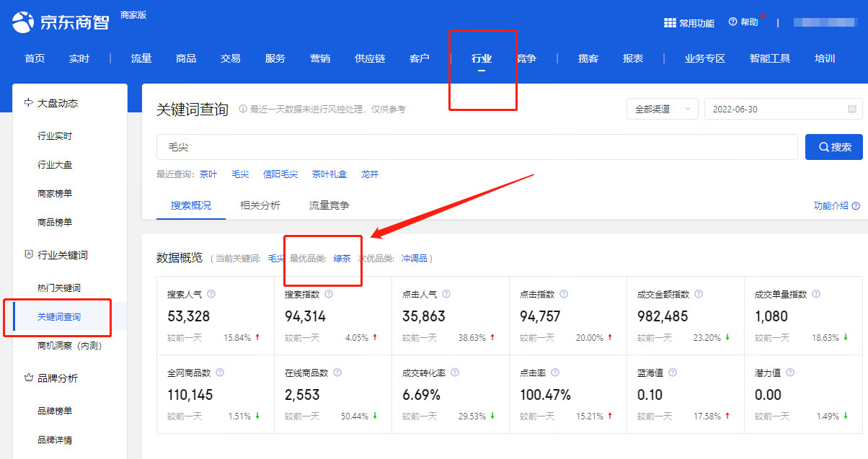Click the keyword search input field
The image size is (868, 459).
476,147
